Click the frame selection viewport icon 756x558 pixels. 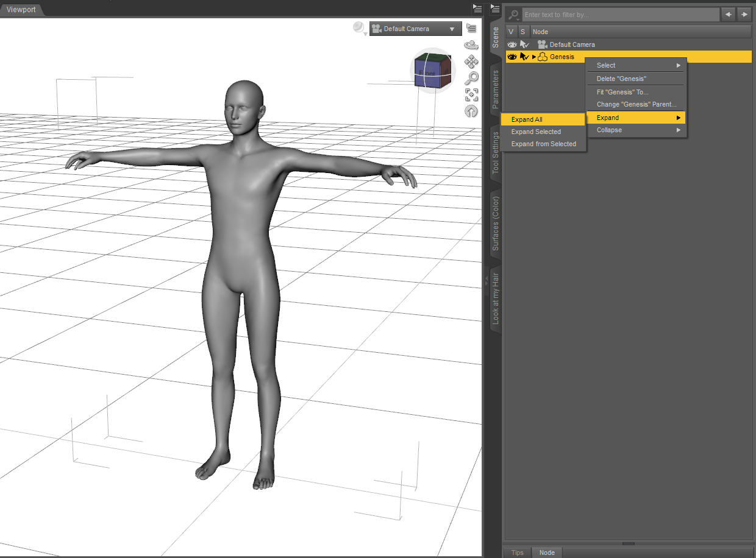coord(471,94)
